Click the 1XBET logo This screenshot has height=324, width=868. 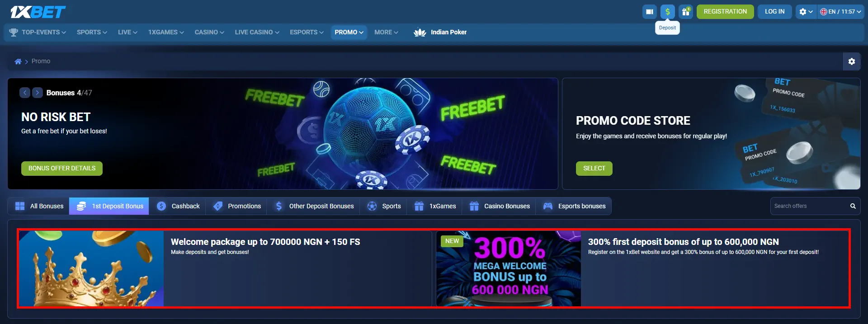coord(38,12)
